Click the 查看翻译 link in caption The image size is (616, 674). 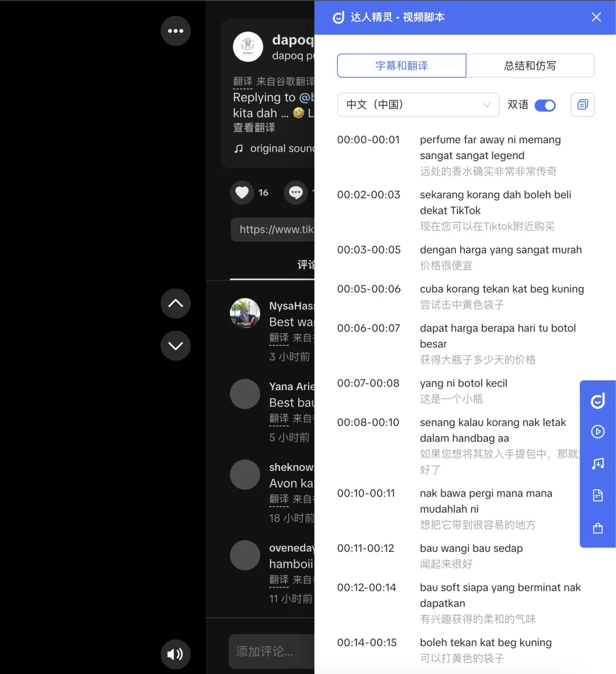[x=254, y=128]
